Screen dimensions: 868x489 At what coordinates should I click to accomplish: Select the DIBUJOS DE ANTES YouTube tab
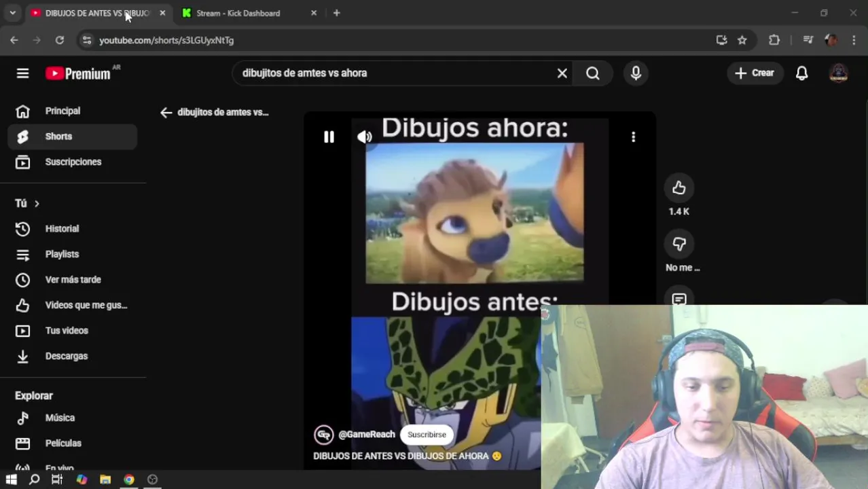coord(97,13)
